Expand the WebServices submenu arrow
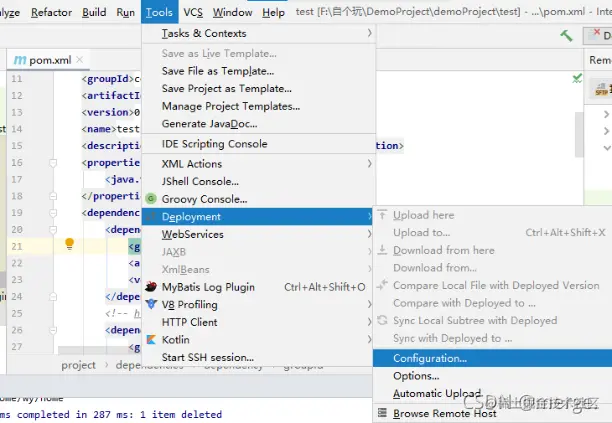 tap(369, 234)
